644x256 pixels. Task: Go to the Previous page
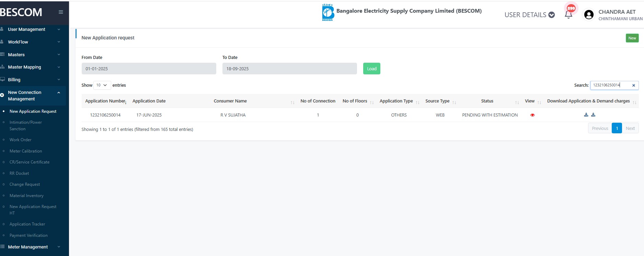point(600,128)
